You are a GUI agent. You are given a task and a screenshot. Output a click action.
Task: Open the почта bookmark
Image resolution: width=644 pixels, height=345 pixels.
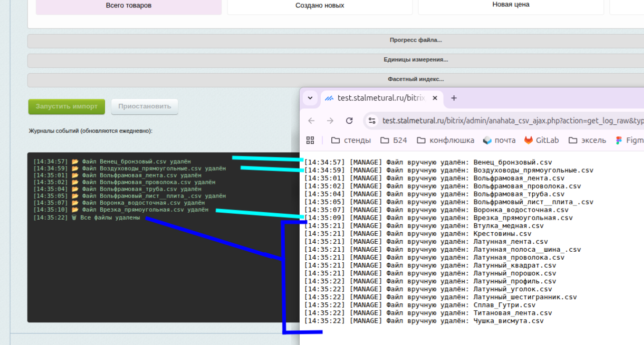point(499,140)
